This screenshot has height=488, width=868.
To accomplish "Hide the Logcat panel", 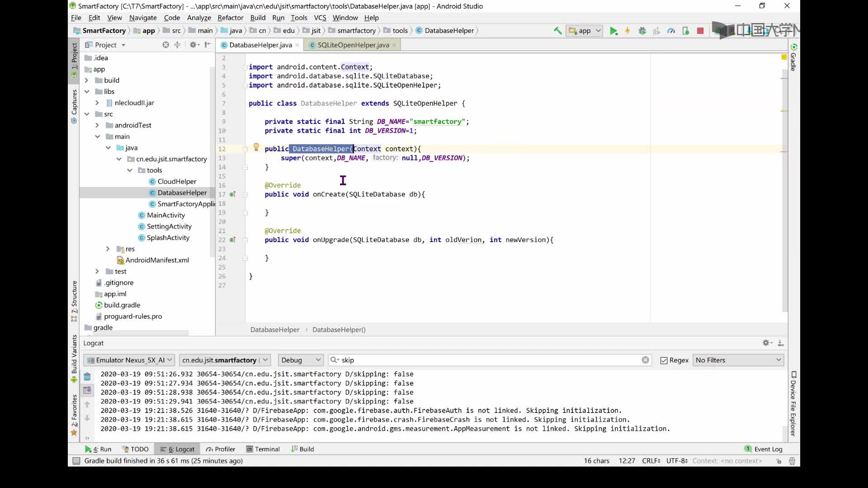I will (781, 343).
